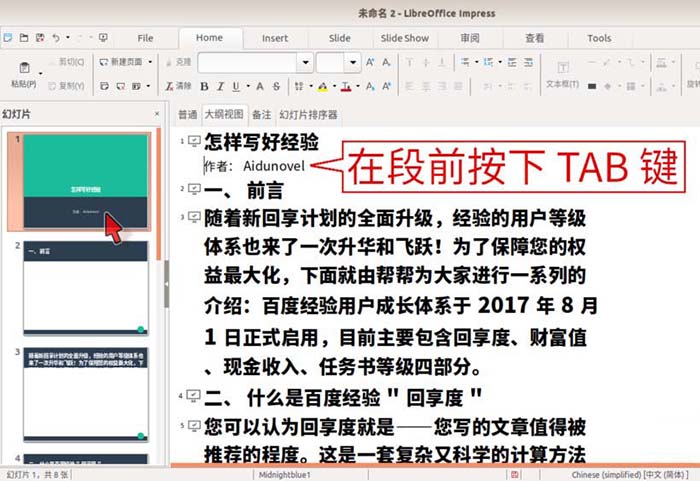Image resolution: width=700 pixels, height=481 pixels.
Task: Open bullet list style dropdown arrow
Action: point(477,62)
